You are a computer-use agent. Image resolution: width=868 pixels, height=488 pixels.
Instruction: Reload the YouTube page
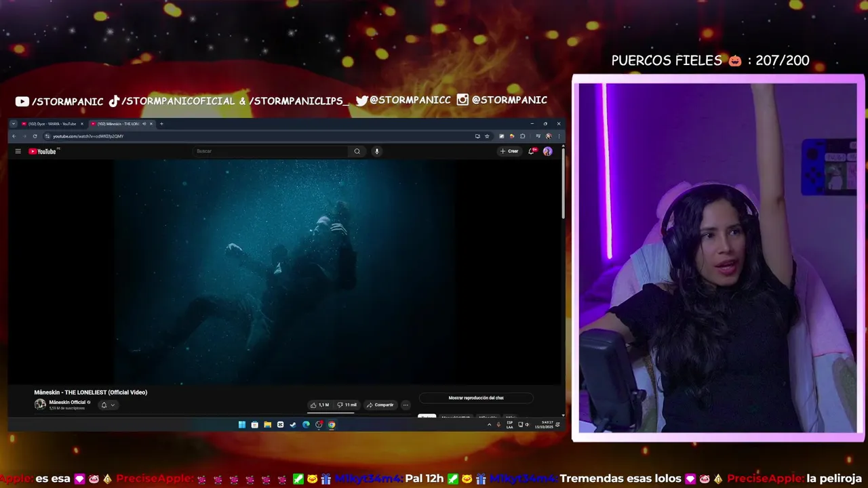click(x=35, y=136)
